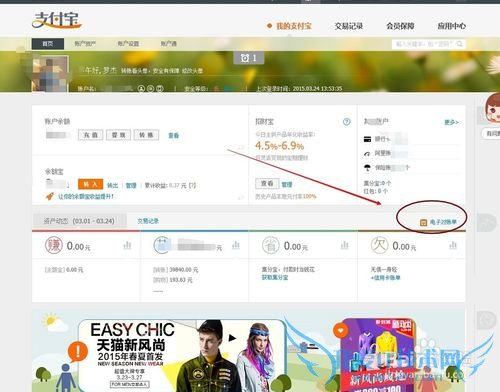Open the 应用中心 navigation tab

(x=451, y=26)
